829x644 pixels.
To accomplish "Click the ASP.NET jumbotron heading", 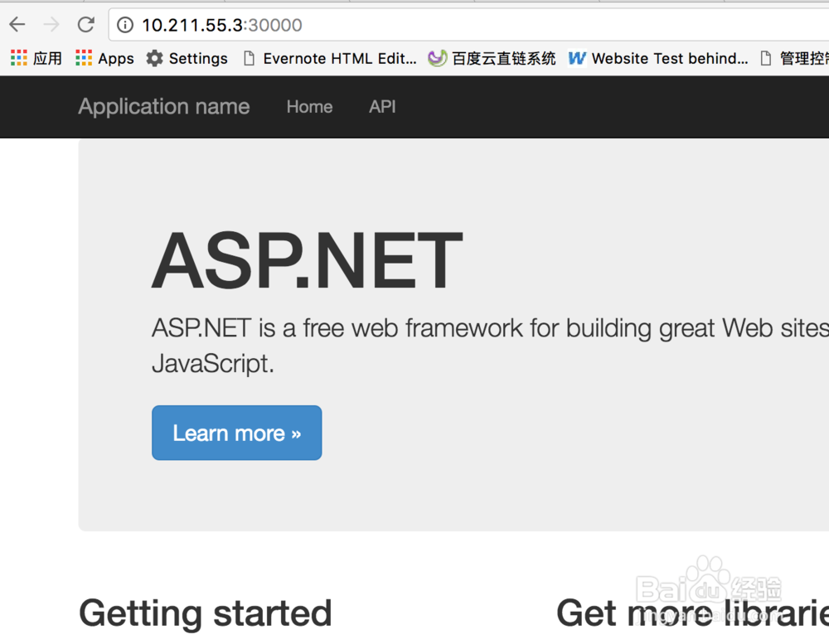I will (308, 260).
